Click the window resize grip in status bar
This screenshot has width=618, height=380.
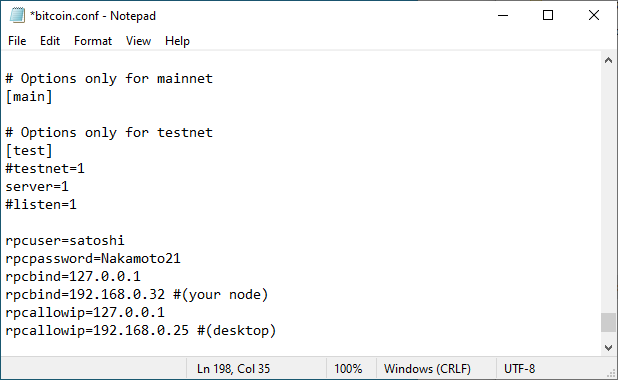point(611,373)
